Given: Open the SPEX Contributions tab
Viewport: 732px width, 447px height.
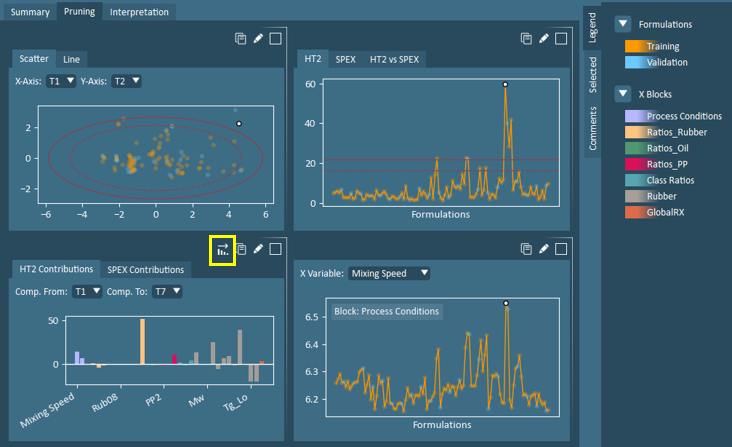Looking at the screenshot, I should pos(146,269).
